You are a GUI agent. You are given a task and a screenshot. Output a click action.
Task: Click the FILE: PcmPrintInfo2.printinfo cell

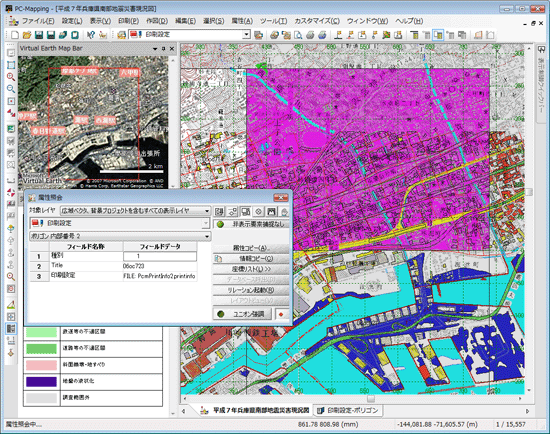click(160, 276)
